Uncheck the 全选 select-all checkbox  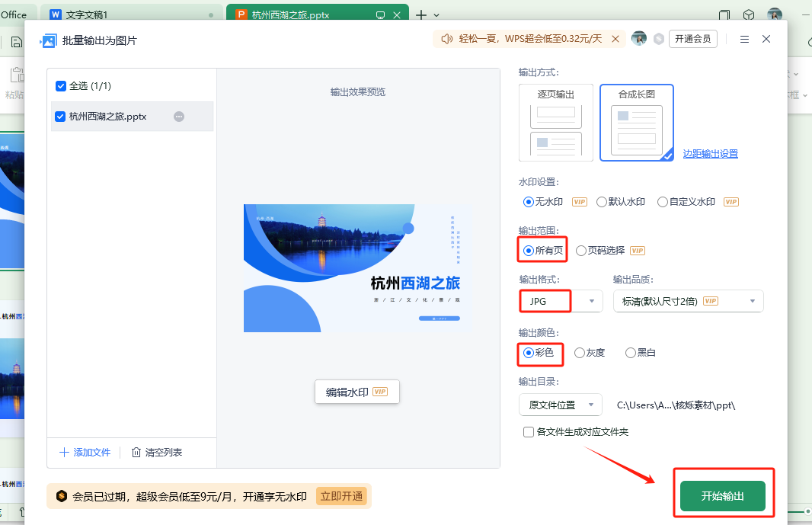tap(60, 85)
